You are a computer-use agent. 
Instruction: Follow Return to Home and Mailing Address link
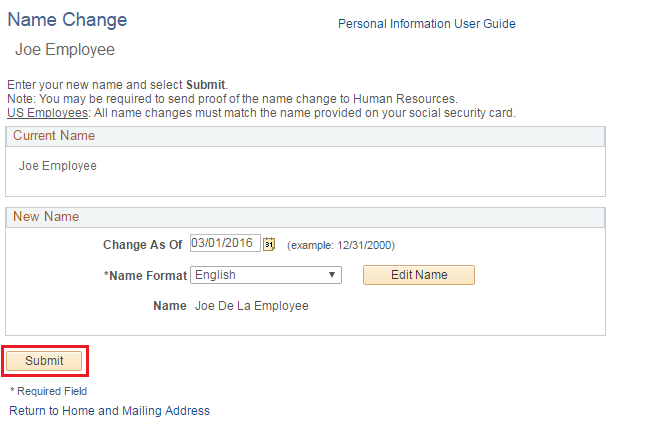(109, 411)
